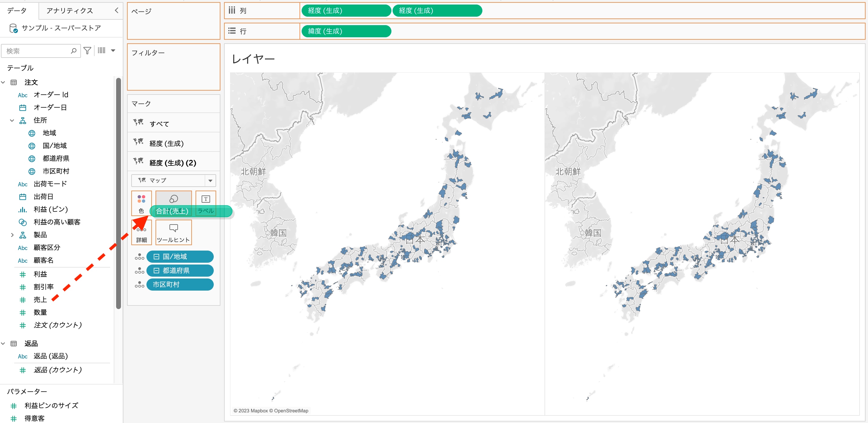The width and height of the screenshot is (868, 423).
Task: Click the 返品 table icon
Action: tap(14, 344)
